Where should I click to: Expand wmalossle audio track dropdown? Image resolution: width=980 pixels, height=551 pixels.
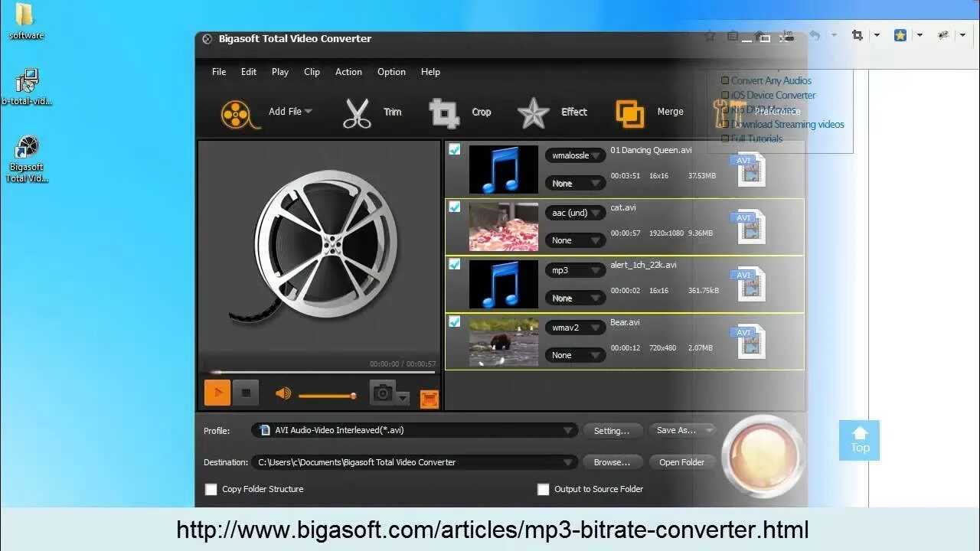coord(576,155)
